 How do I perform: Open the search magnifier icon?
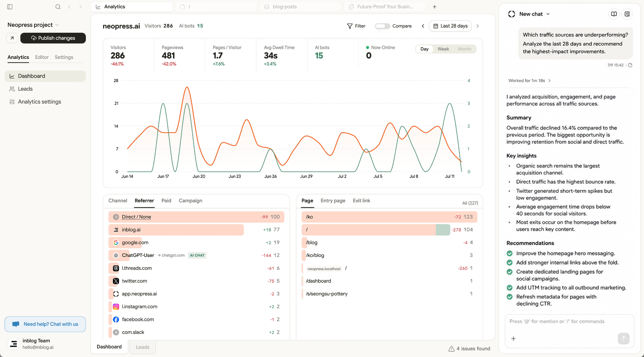58,7
